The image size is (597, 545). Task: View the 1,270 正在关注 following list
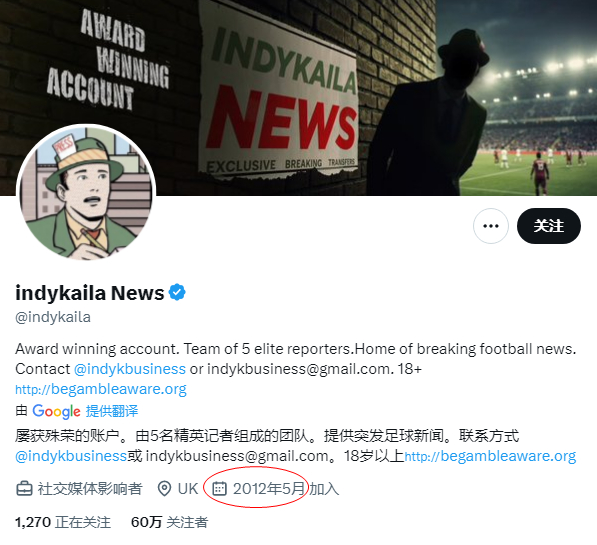point(63,522)
